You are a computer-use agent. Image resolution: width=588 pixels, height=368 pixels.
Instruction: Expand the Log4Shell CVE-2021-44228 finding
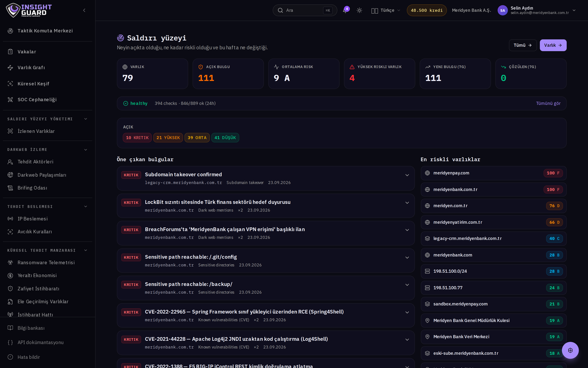pyautogui.click(x=407, y=340)
